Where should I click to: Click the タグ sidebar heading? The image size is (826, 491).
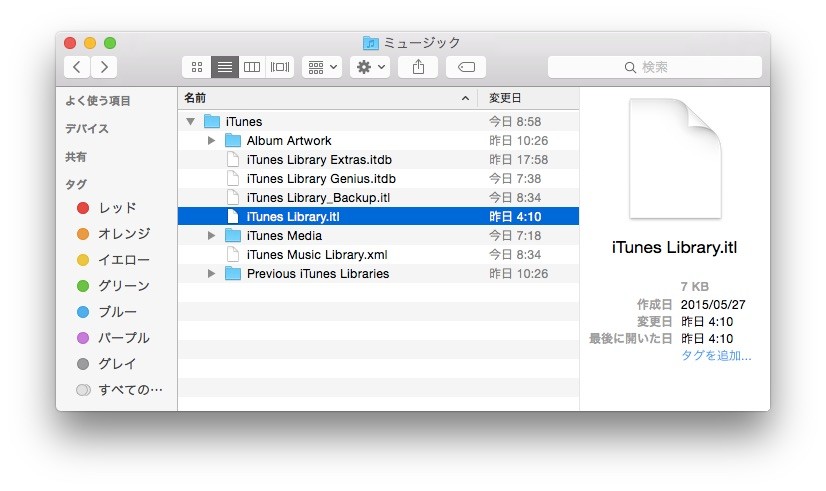point(76,185)
